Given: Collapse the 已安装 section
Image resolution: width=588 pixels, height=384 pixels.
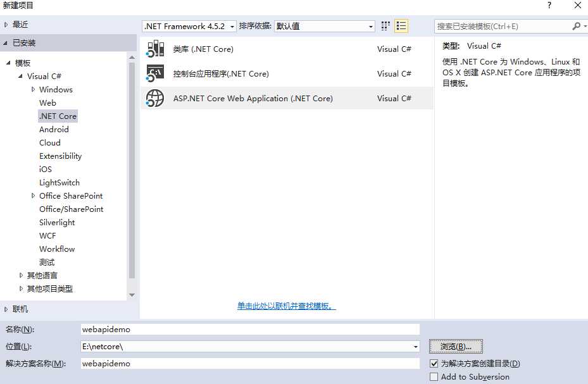Looking at the screenshot, I should [x=5, y=43].
